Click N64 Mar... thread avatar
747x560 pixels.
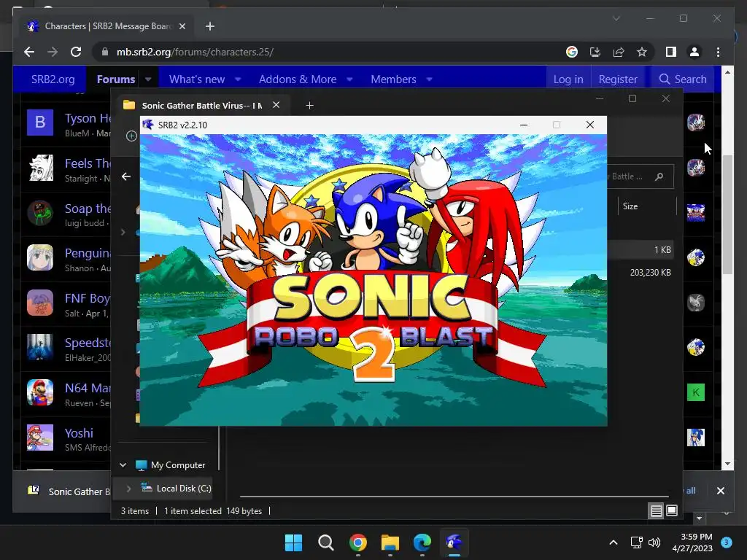coord(40,392)
